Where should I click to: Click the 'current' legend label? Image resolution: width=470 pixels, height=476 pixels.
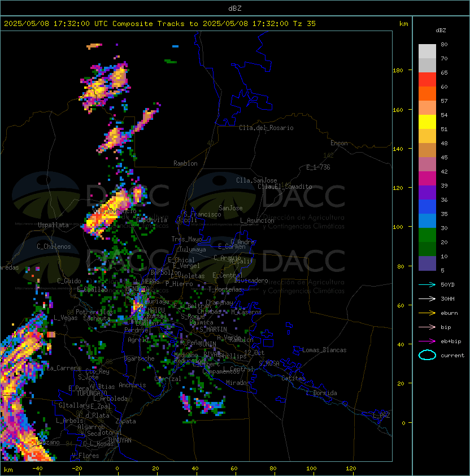452,356
